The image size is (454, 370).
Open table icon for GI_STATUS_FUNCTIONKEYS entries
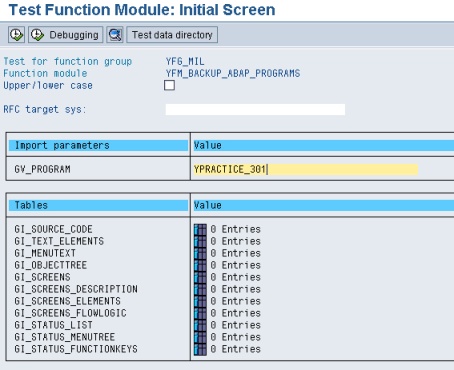[x=200, y=349]
